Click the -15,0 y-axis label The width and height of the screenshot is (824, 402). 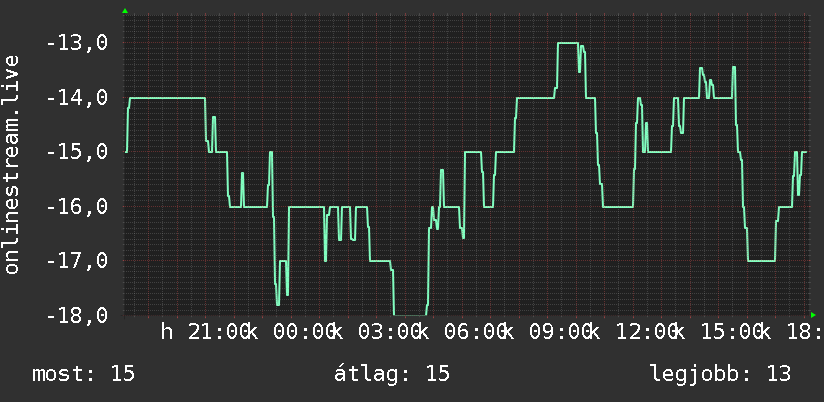77,152
